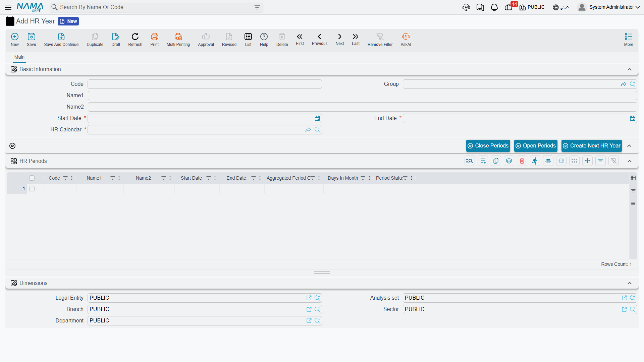Open Start Date column filter
The width and height of the screenshot is (644, 362).
click(209, 178)
